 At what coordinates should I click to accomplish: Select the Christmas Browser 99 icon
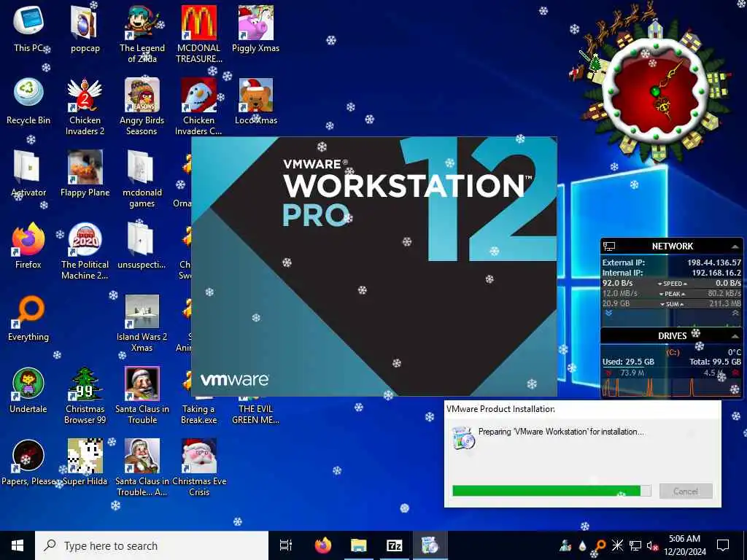85,396
